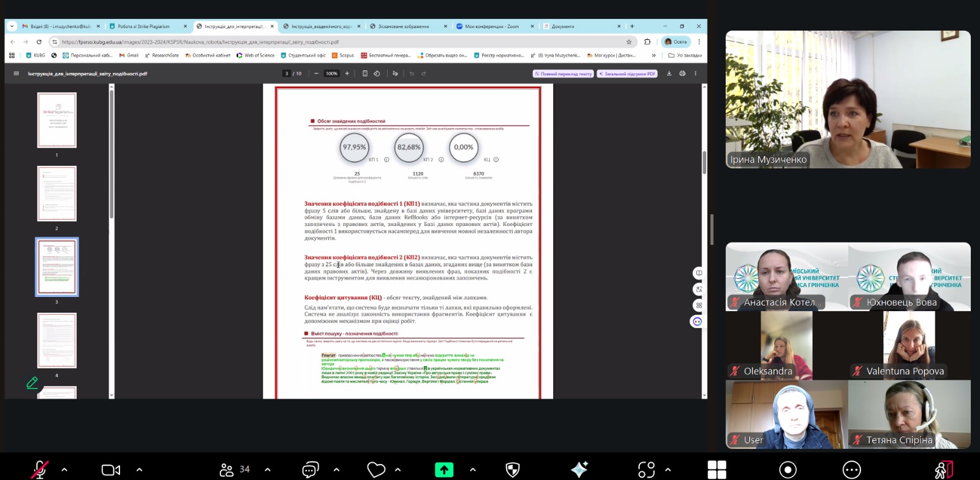
Task: Unmute the microphone in Zoom toolbar
Action: [x=40, y=470]
